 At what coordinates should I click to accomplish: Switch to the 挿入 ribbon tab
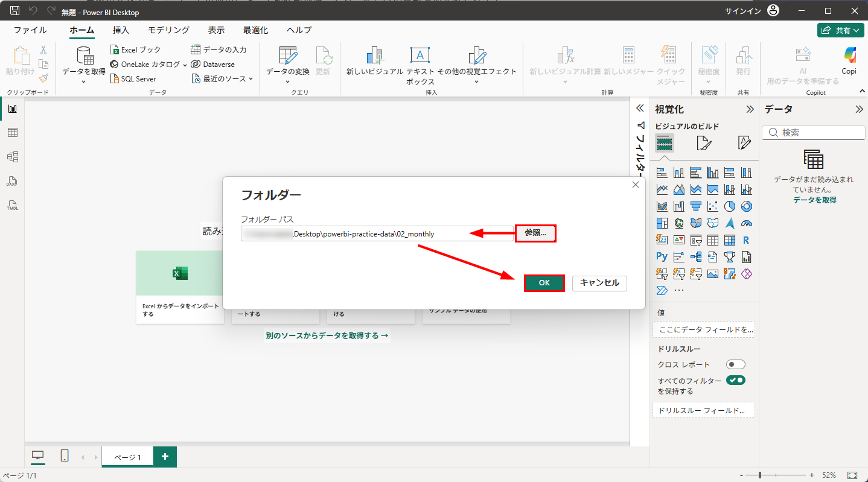click(x=121, y=30)
